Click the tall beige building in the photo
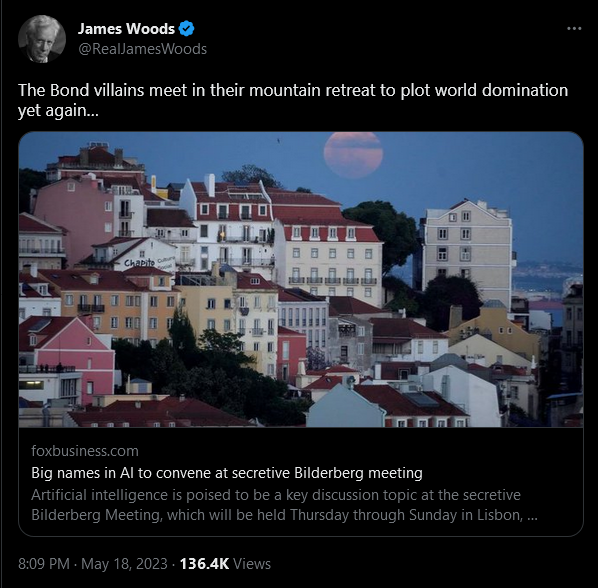This screenshot has width=598, height=588. point(468,252)
